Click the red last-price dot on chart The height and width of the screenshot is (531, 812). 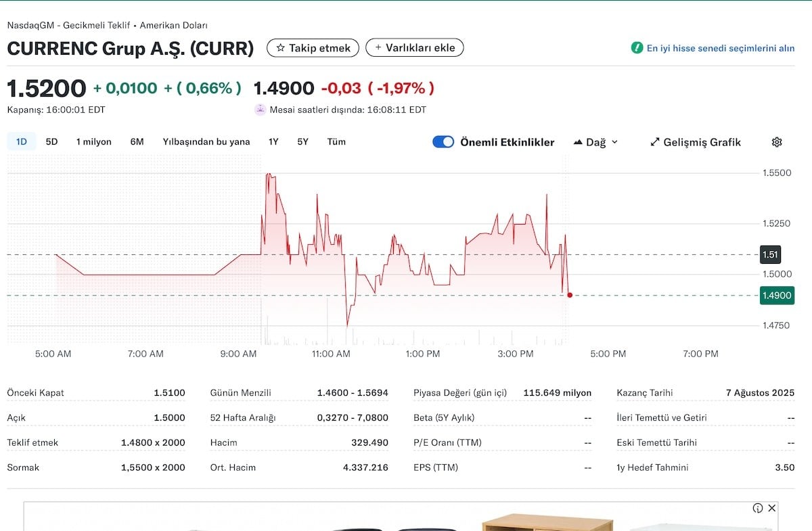[570, 295]
